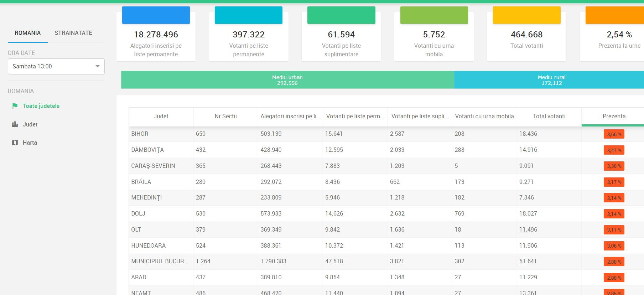Select the DOLJ county row
Image resolution: width=644 pixels, height=295 pixels.
[138, 213]
